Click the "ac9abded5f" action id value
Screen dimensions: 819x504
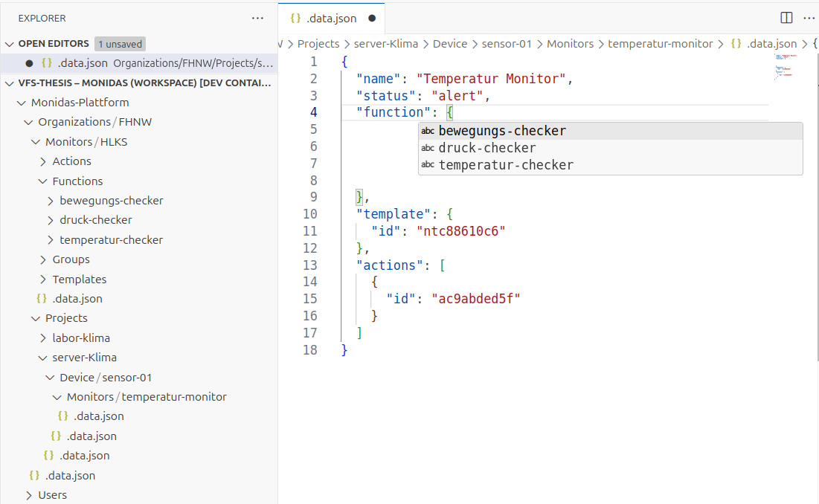[476, 299]
